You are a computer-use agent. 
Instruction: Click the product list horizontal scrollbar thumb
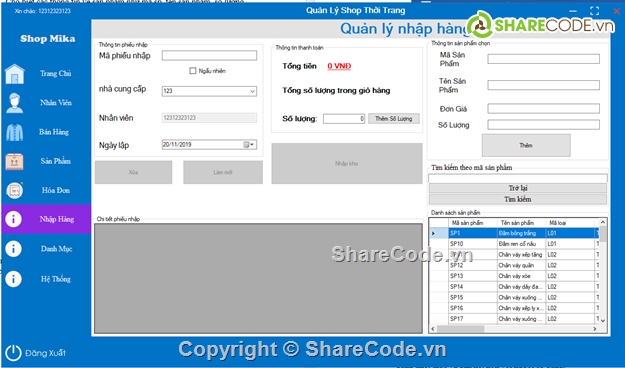coord(460,329)
